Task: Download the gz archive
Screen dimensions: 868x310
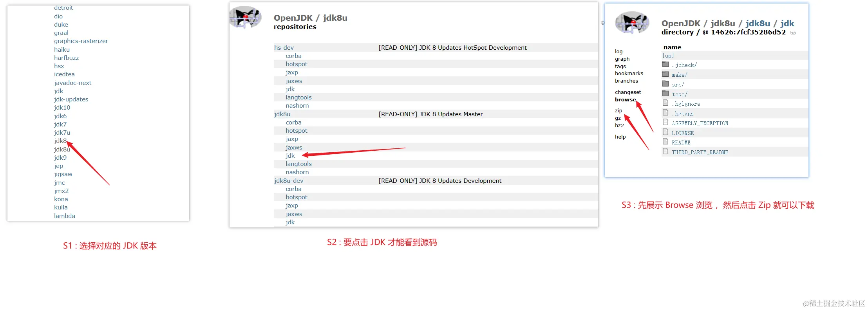Action: point(618,118)
